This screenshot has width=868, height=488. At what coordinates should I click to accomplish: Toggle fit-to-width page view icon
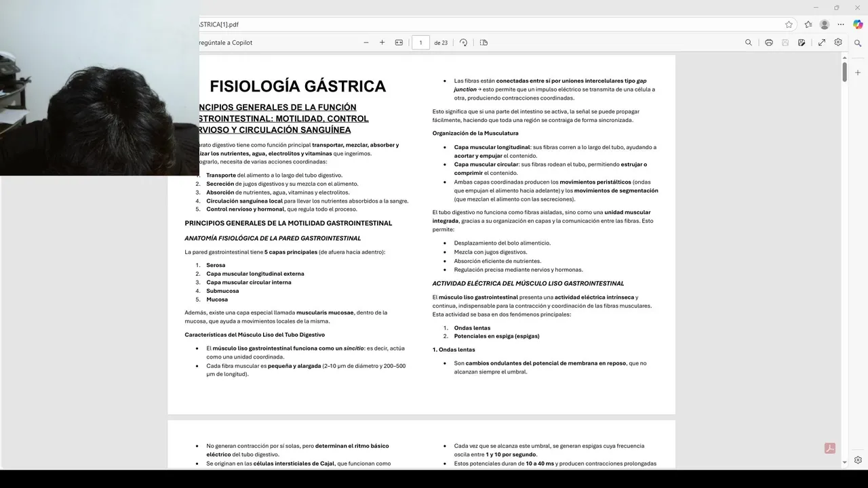click(x=399, y=42)
